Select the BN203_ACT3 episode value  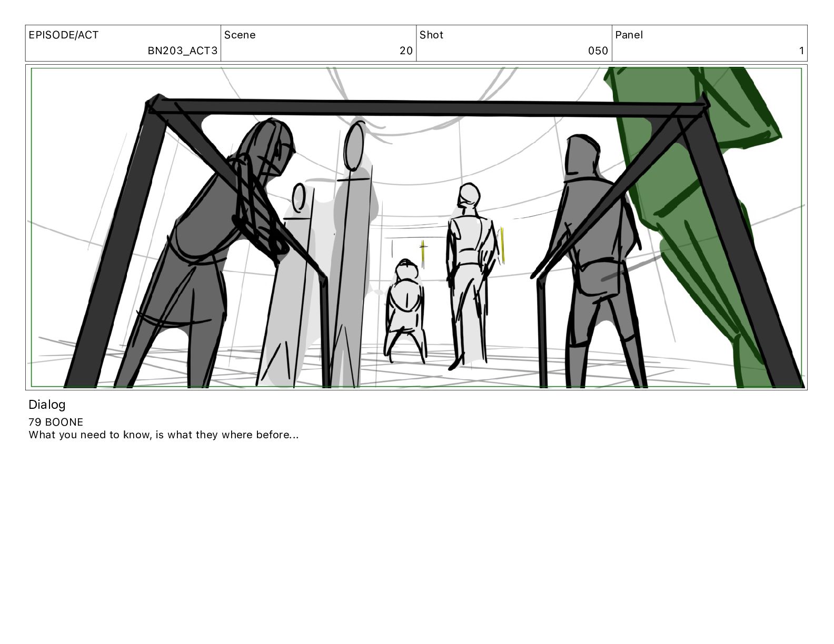point(182,51)
